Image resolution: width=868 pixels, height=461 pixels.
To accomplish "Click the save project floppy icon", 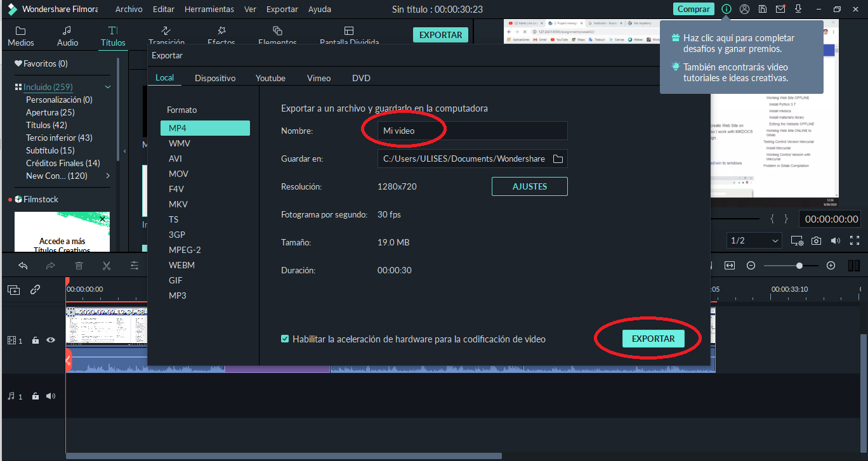I will point(763,9).
